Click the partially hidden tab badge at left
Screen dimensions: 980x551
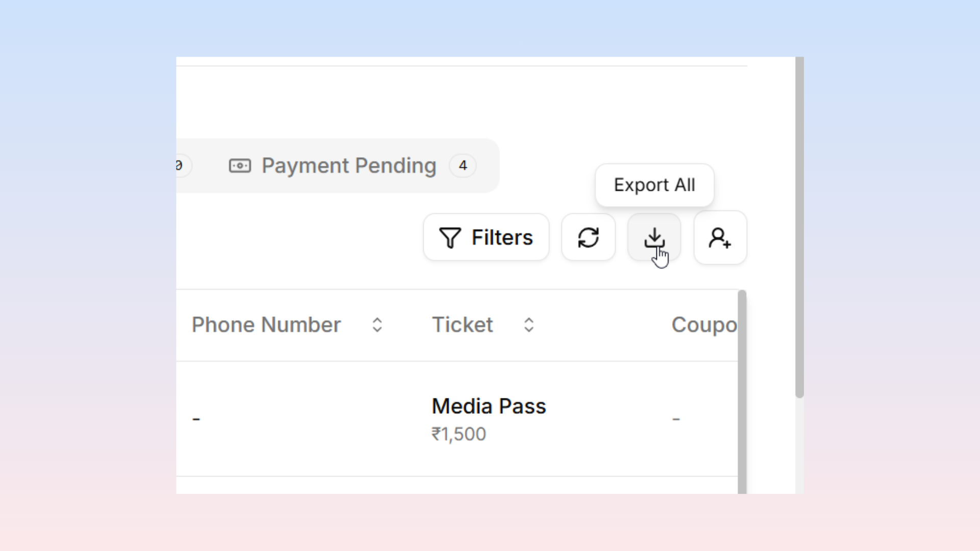181,166
